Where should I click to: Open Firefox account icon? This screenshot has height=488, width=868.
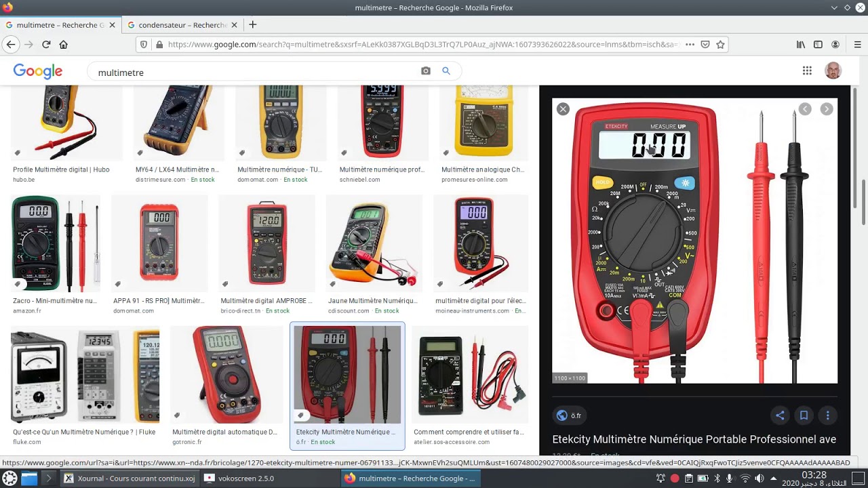(835, 44)
